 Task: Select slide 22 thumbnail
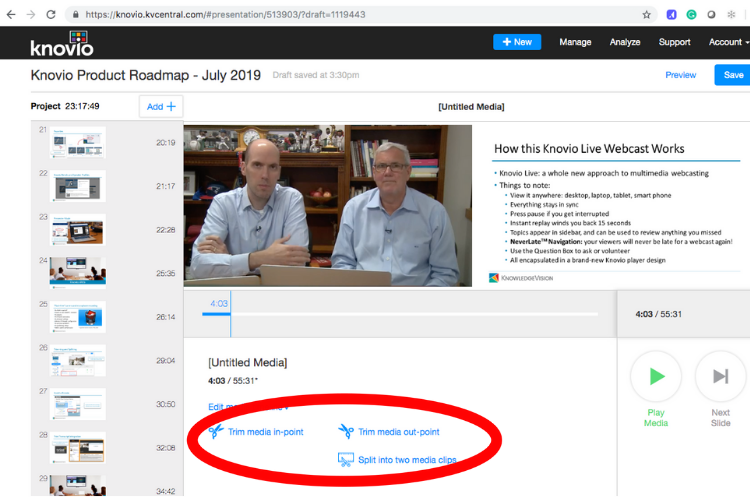pos(77,186)
